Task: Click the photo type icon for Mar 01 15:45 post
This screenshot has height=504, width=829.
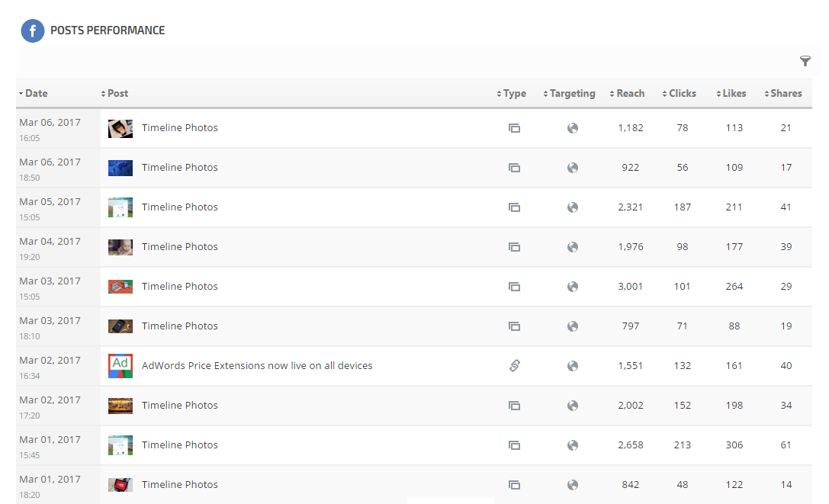Action: [x=514, y=445]
